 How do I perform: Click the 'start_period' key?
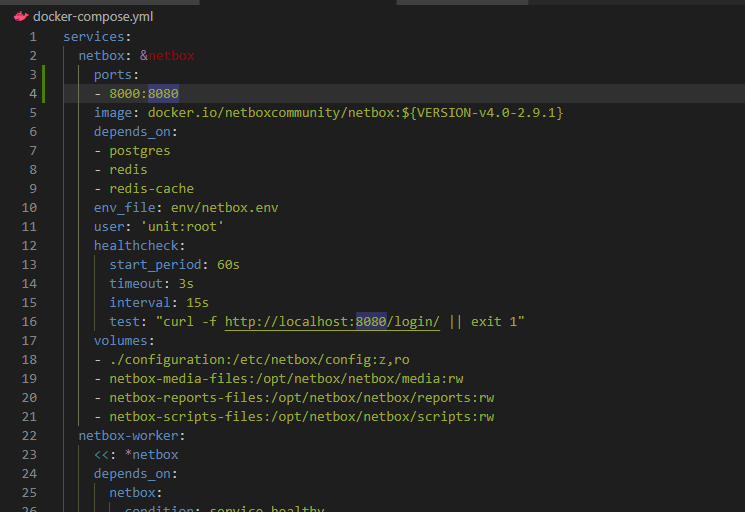point(155,265)
